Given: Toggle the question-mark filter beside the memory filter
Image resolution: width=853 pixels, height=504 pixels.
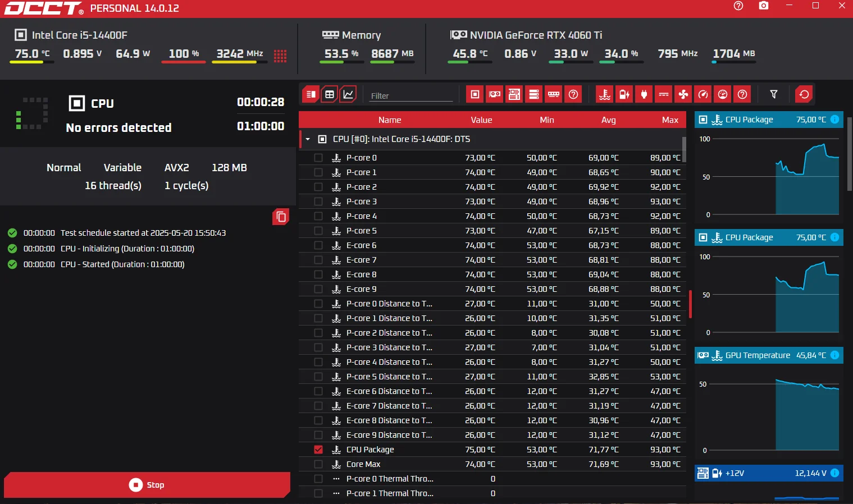Looking at the screenshot, I should 573,94.
